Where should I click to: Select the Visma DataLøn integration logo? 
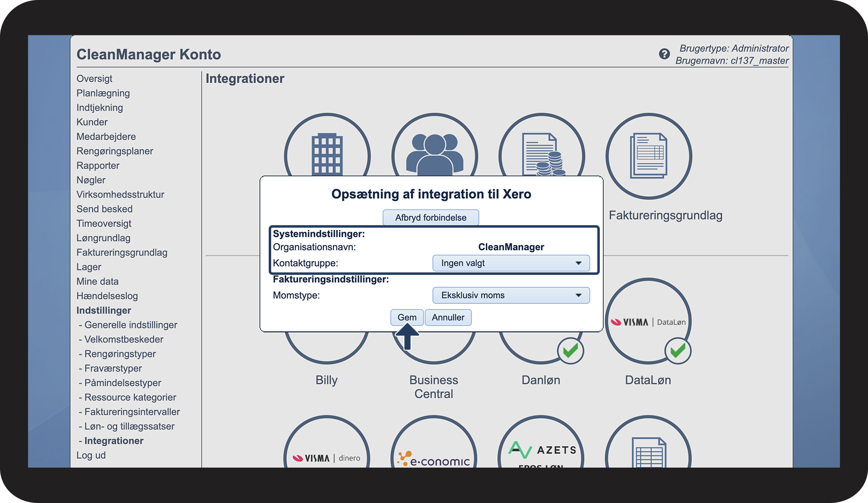coord(648,322)
